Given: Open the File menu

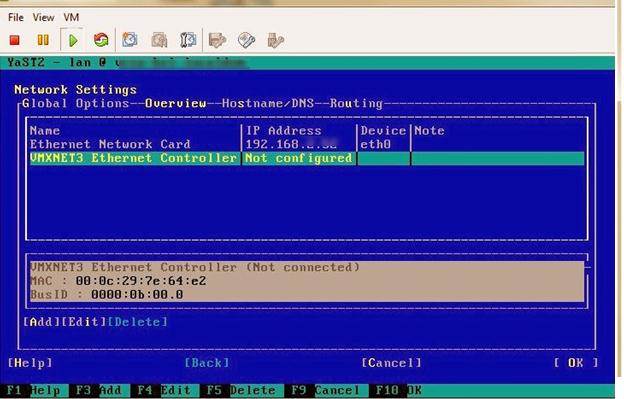Looking at the screenshot, I should pyautogui.click(x=16, y=18).
